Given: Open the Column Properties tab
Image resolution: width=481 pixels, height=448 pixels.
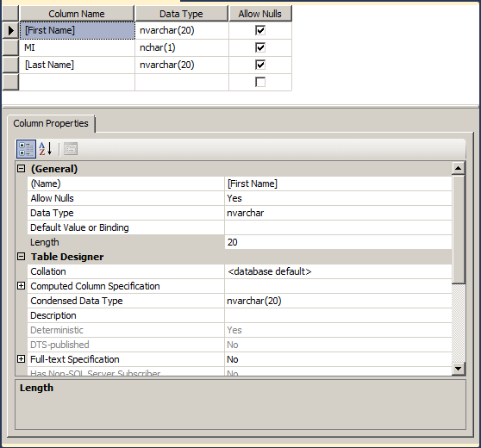Looking at the screenshot, I should pyautogui.click(x=51, y=123).
